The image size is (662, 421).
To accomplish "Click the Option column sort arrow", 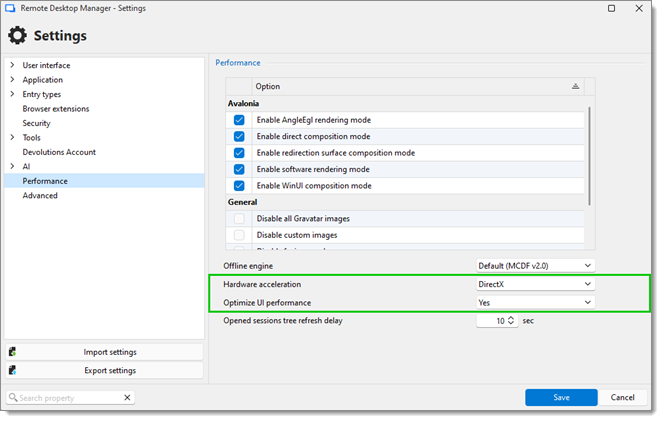I will point(575,87).
